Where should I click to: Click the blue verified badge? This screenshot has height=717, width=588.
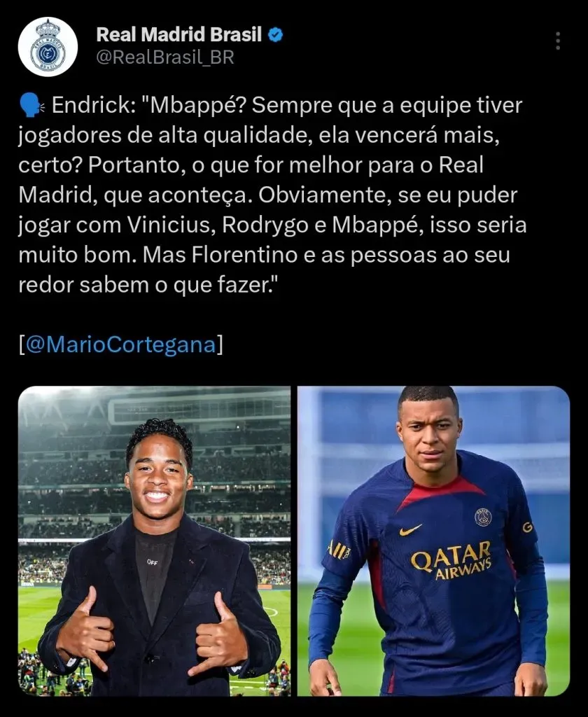tap(275, 35)
